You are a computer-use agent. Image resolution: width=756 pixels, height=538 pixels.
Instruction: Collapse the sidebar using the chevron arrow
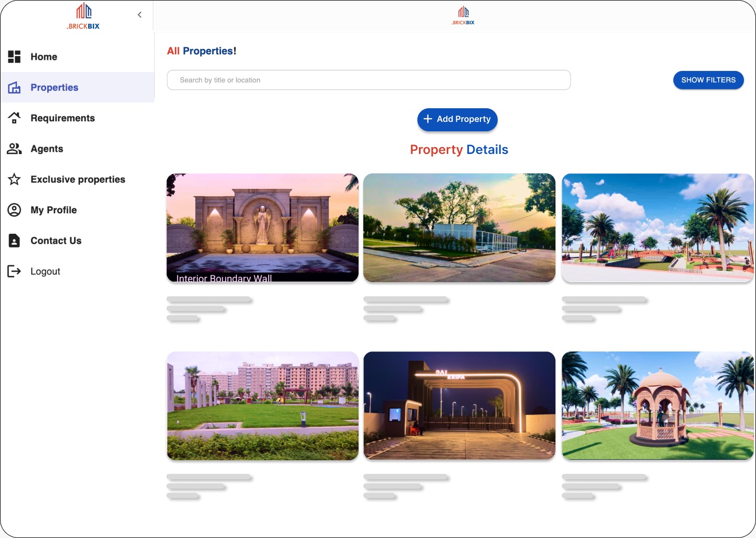click(140, 15)
